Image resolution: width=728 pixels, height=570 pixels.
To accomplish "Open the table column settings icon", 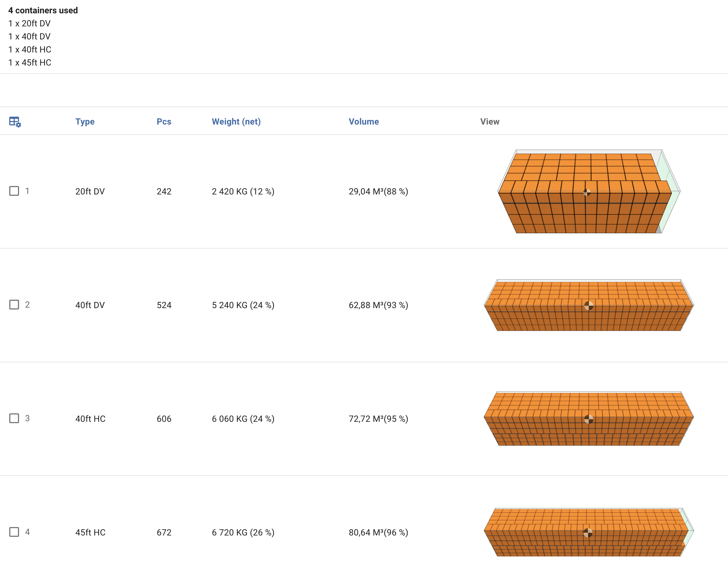I will [x=15, y=122].
